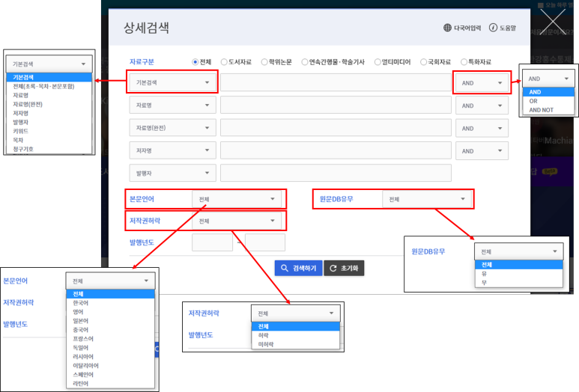Click the 발행년도 end year field
The width and height of the screenshot is (579, 392).
click(x=265, y=242)
